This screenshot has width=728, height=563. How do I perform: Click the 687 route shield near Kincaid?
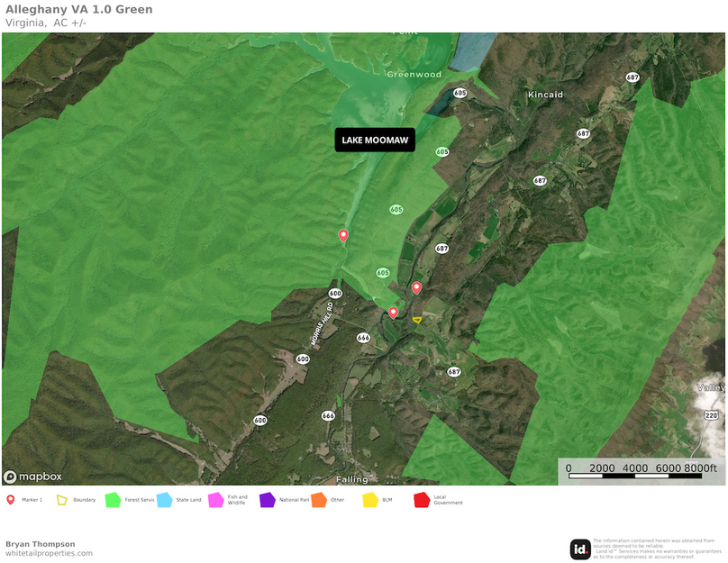click(584, 132)
